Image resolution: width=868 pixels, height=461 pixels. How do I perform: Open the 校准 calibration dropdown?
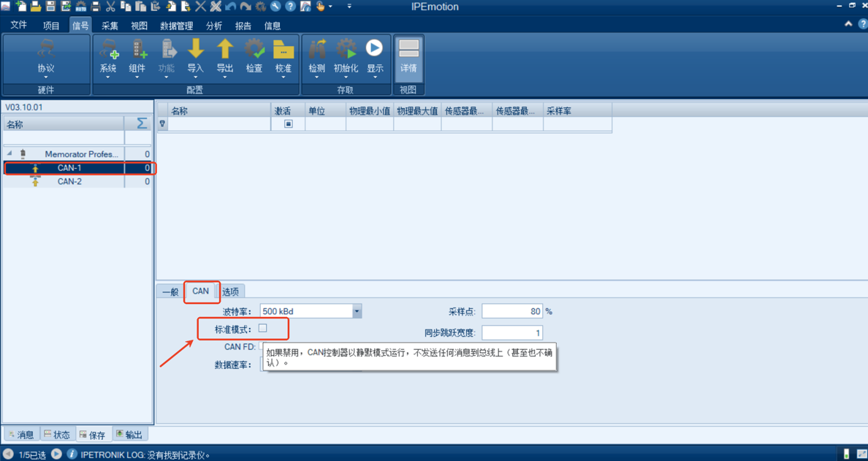[283, 77]
